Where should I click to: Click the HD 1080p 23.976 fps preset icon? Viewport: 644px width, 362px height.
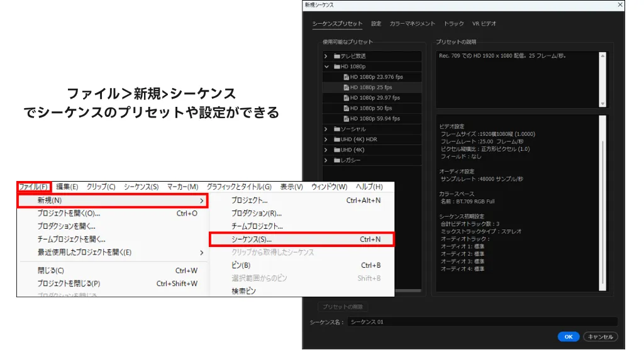click(347, 77)
